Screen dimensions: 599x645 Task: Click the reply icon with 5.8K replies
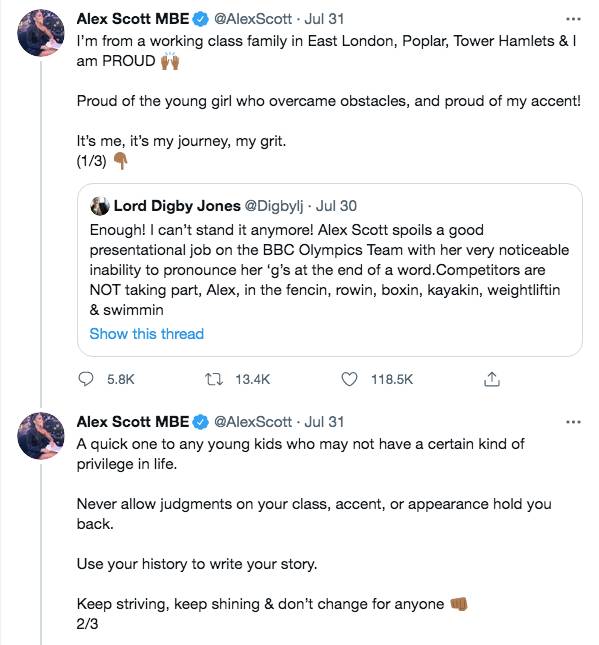click(86, 379)
